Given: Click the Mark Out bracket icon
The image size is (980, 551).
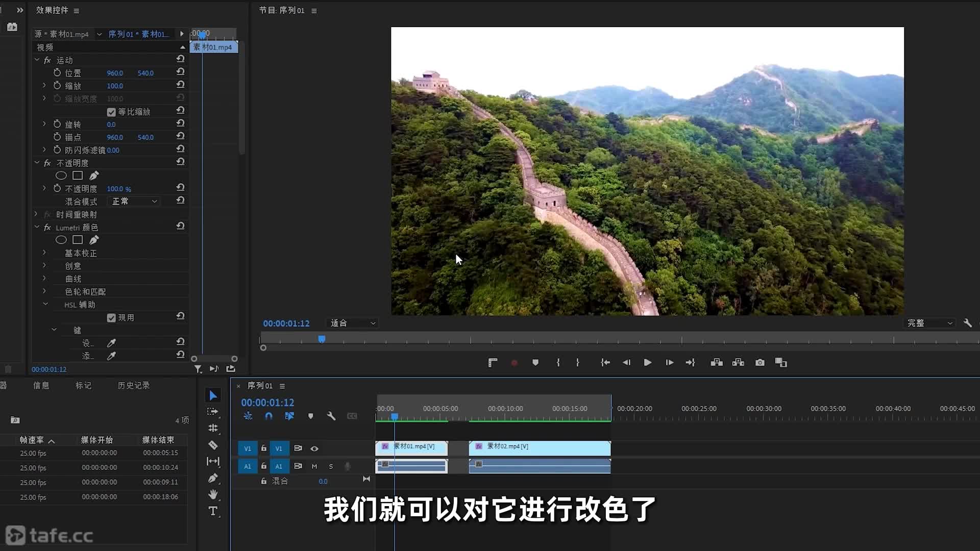Looking at the screenshot, I should (x=577, y=362).
